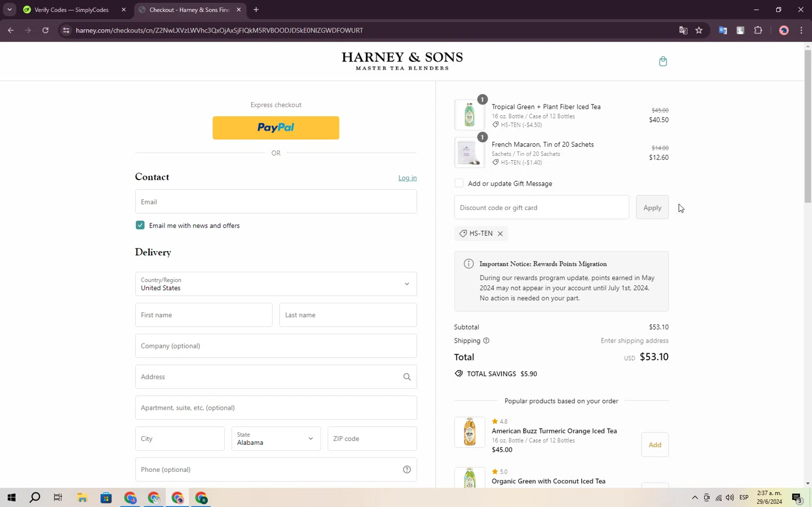Open the Country/Region dropdown
The width and height of the screenshot is (812, 507).
point(276,284)
